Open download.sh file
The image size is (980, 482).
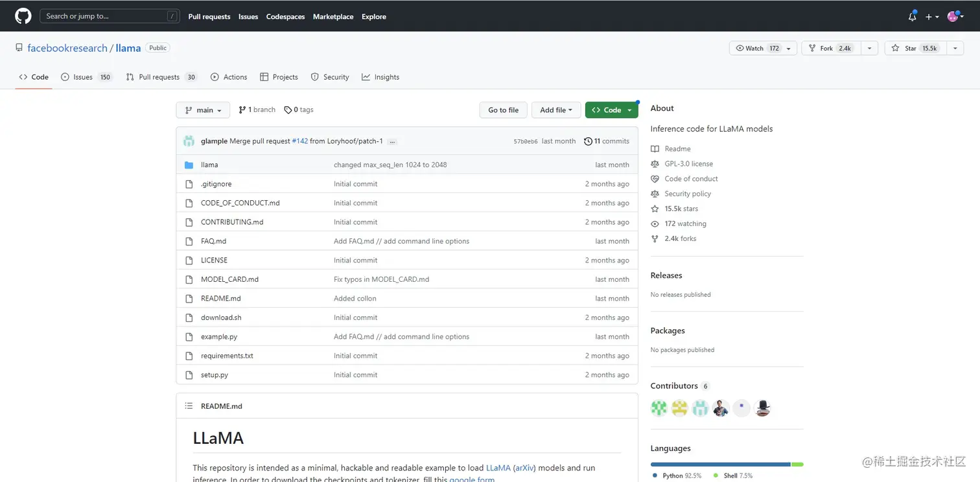coord(221,317)
